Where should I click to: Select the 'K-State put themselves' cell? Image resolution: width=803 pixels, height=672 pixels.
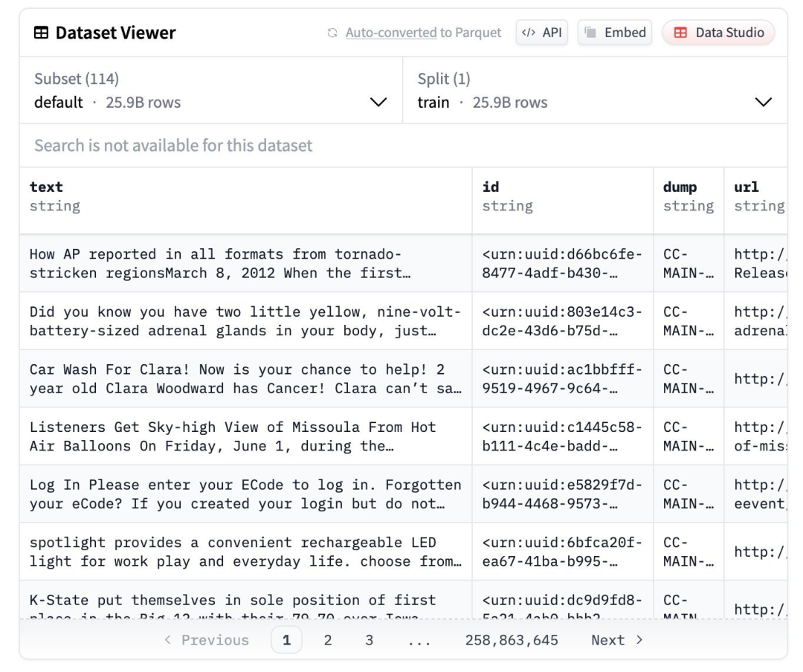pos(246,600)
